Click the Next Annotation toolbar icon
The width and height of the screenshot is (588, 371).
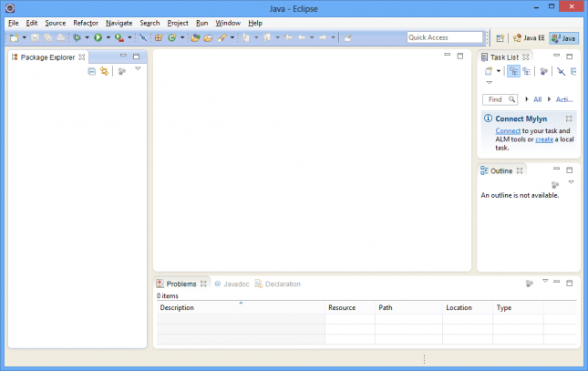[246, 37]
